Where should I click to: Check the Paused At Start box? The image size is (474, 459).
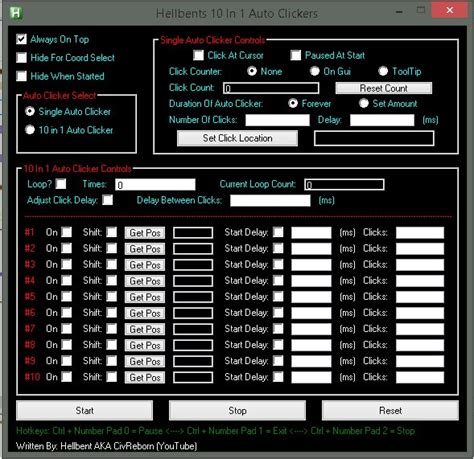tap(296, 55)
